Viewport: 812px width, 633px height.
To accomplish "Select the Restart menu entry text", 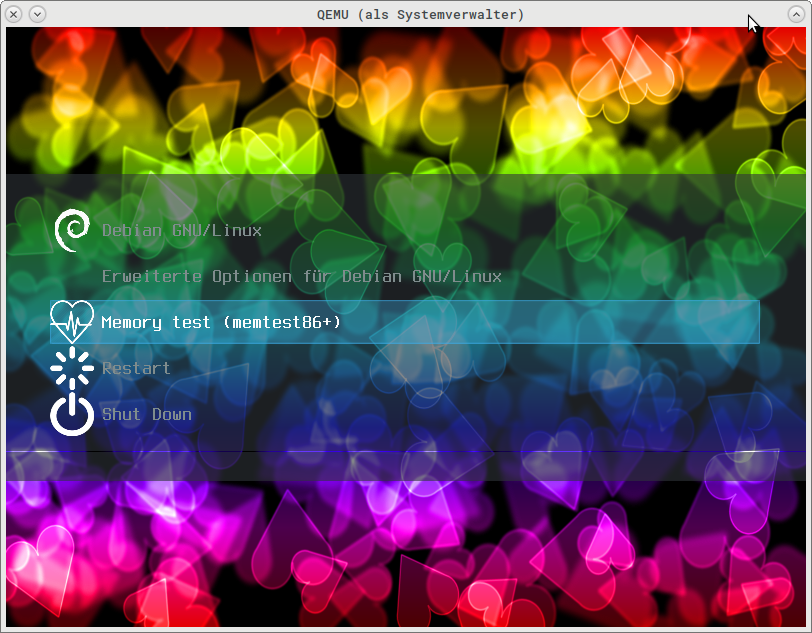I will coord(136,368).
